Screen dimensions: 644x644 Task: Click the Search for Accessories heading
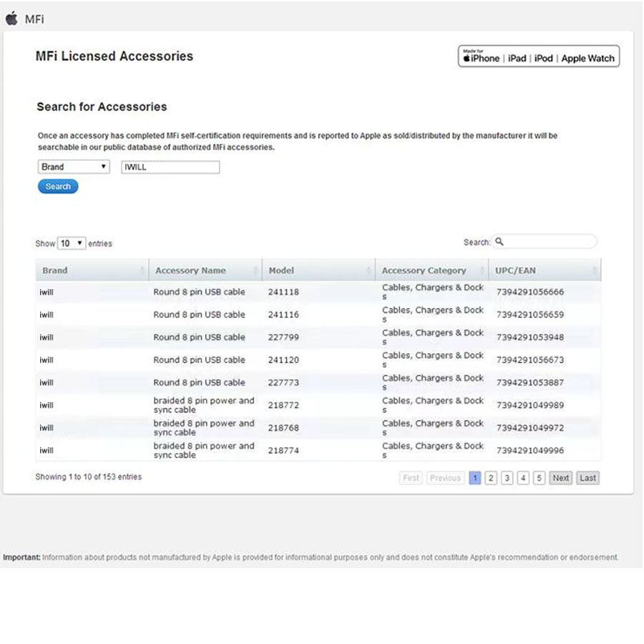[x=102, y=107]
